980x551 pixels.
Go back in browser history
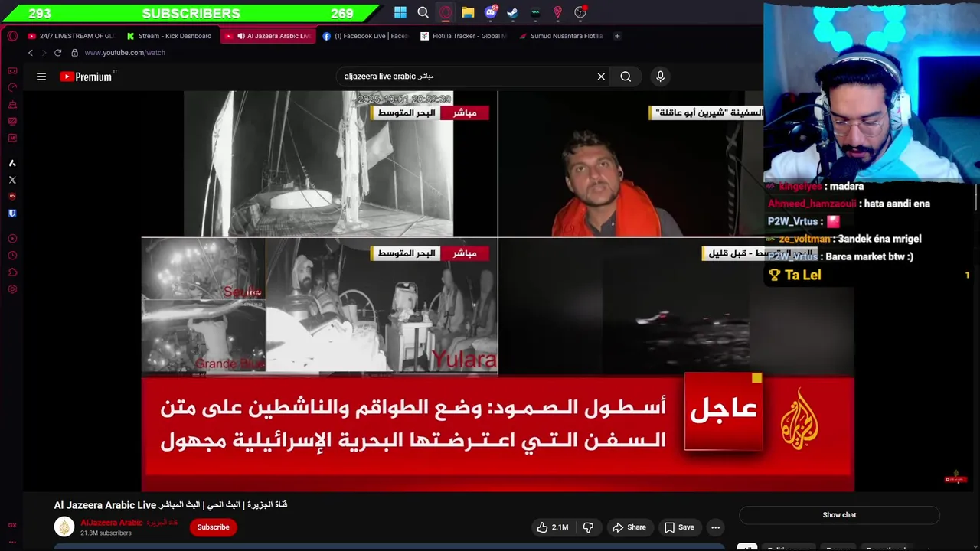click(x=31, y=53)
